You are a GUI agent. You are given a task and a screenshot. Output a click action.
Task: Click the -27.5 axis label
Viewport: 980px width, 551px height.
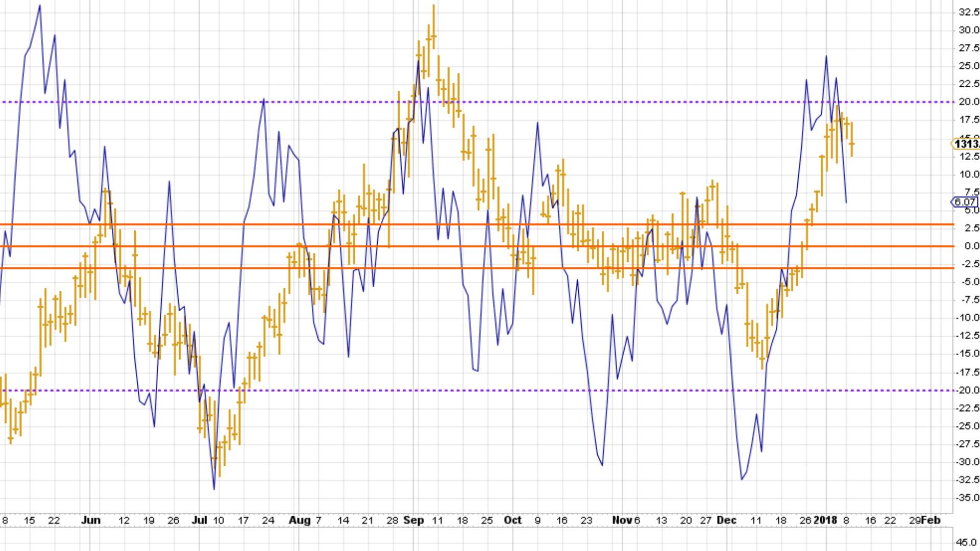(x=967, y=444)
